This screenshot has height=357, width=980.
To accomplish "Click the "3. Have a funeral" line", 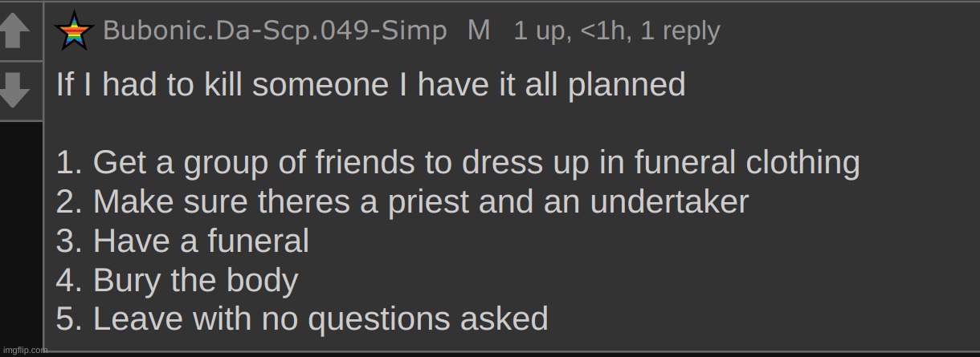I will pos(182,241).
